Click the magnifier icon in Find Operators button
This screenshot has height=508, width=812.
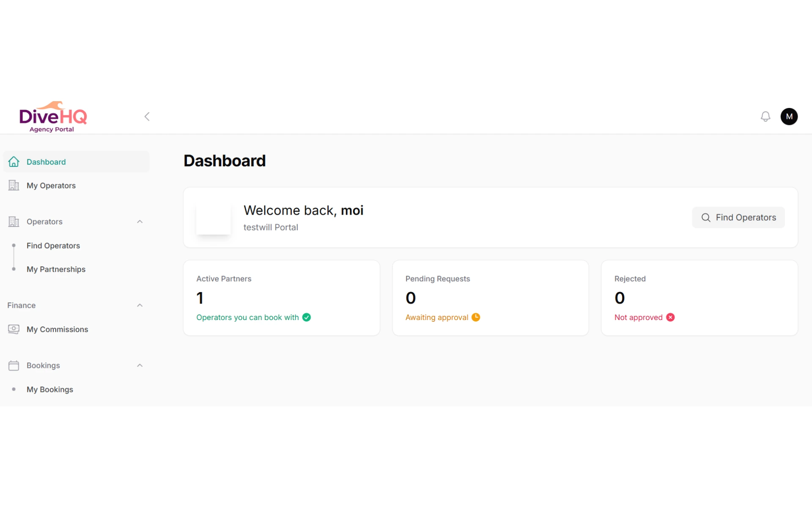coord(706,217)
